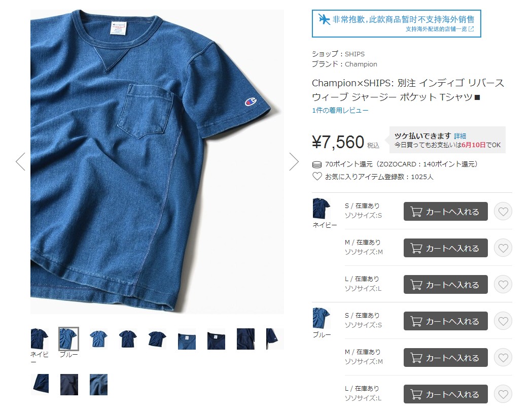Open the overseas shipping stores list link

pyautogui.click(x=440, y=29)
